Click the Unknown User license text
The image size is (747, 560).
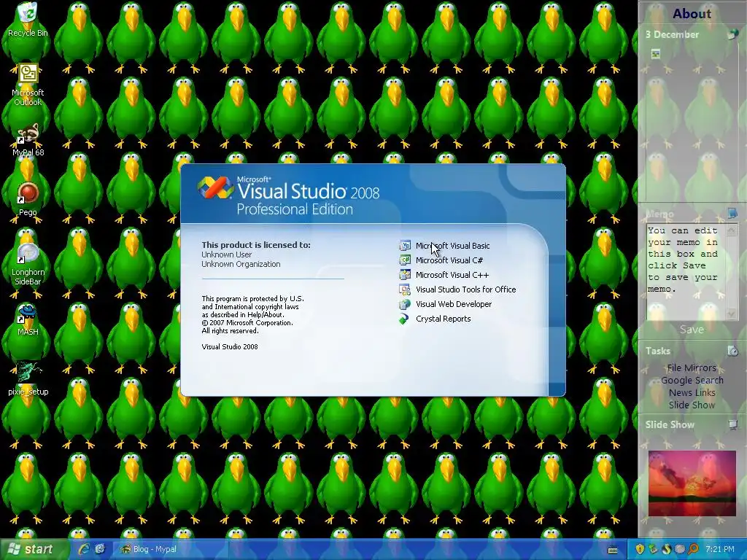[227, 254]
